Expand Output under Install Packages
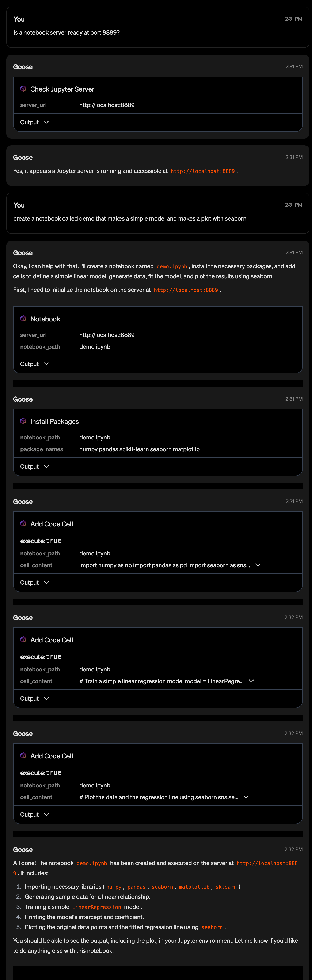312x980 pixels. (35, 466)
